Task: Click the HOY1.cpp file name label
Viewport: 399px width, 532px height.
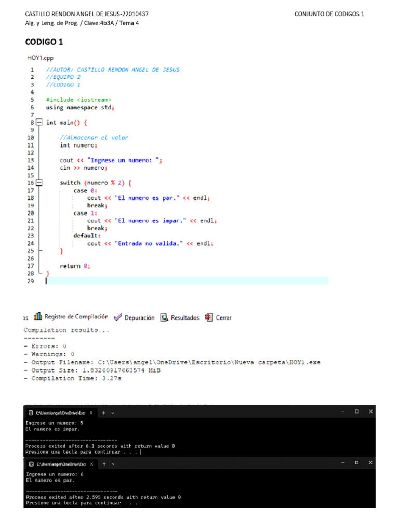Action: point(41,58)
